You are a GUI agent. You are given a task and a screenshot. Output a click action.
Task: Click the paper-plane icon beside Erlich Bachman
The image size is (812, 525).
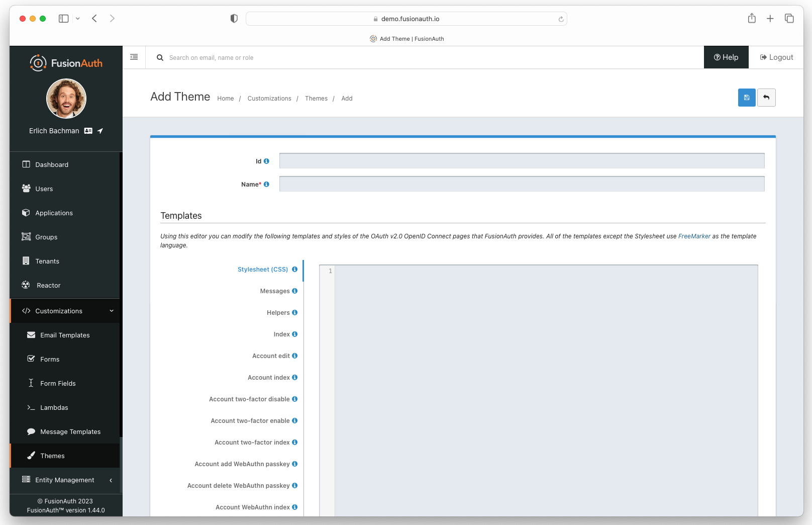[x=100, y=130]
